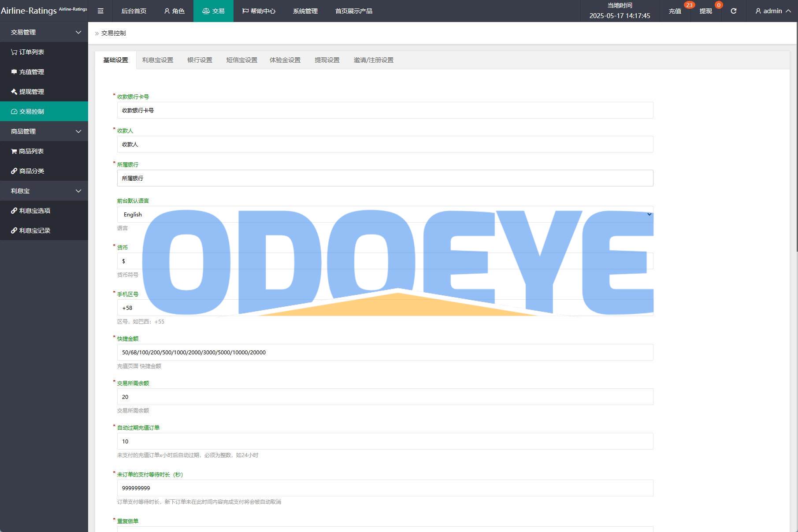Open 订单列表 in the sidebar
Viewport: 798px width, 532px height.
point(44,52)
